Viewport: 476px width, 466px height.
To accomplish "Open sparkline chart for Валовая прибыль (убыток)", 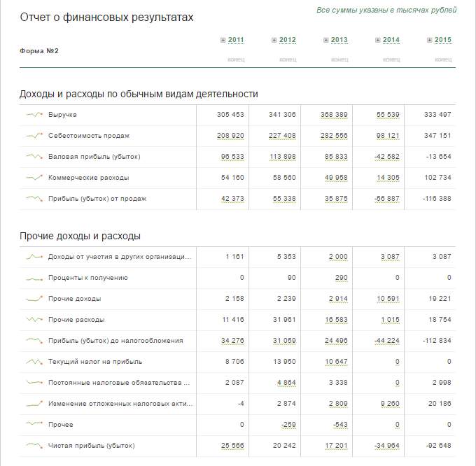I will [34, 157].
